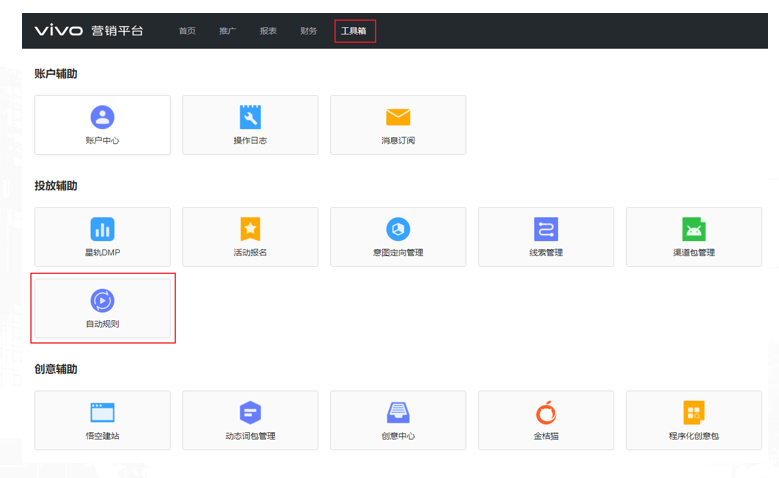Image resolution: width=779 pixels, height=478 pixels.
Task: Select the 财务 navigation item
Action: pos(308,31)
